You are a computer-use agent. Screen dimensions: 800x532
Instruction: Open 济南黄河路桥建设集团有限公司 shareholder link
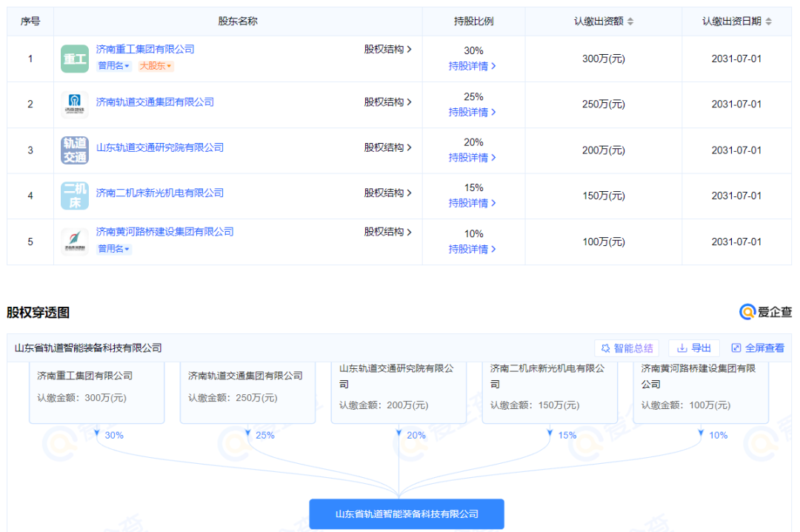point(164,231)
